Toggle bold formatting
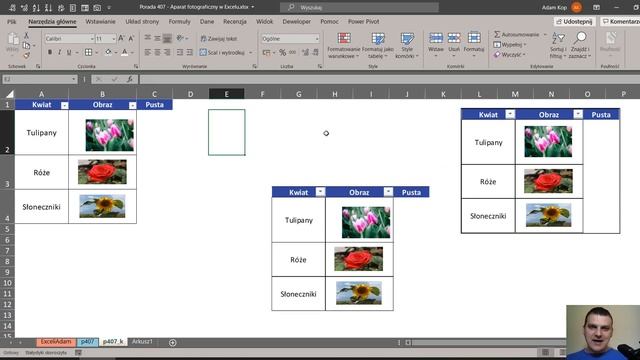 click(x=50, y=52)
